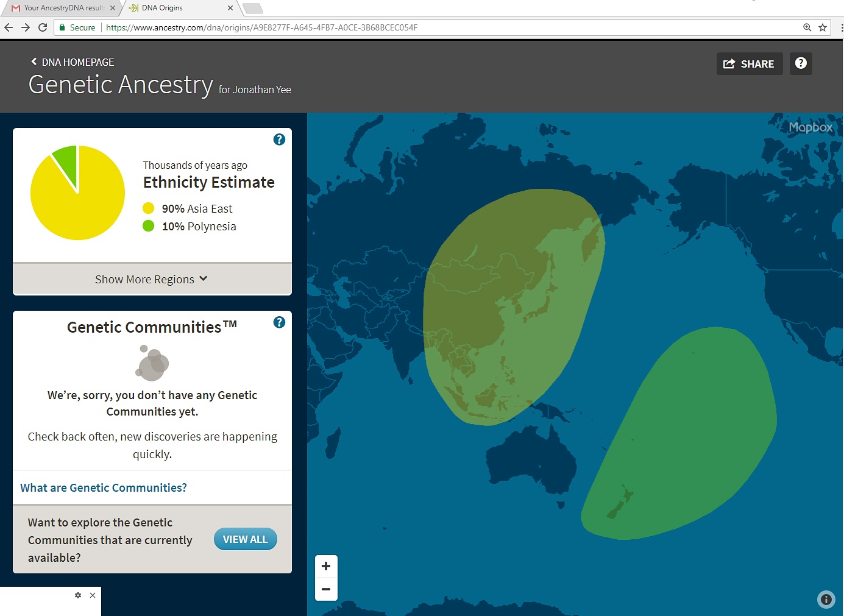Click the browser forward arrow
Screen dimensions: 844x616
pyautogui.click(x=26, y=27)
